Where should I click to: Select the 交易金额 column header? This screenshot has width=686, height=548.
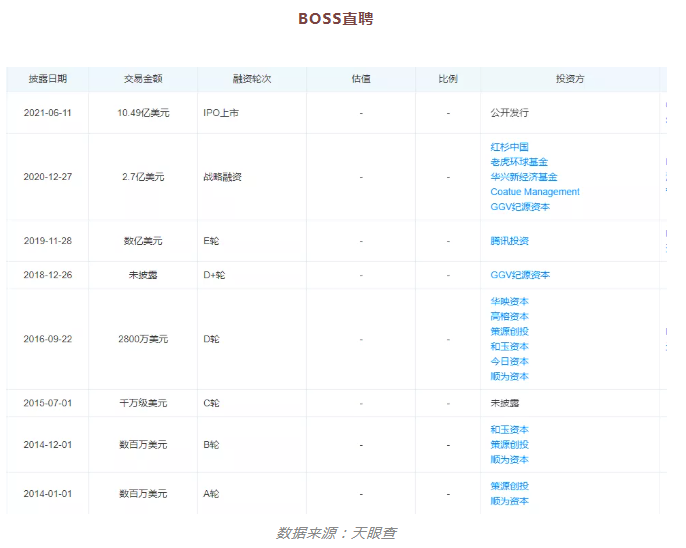(x=143, y=79)
